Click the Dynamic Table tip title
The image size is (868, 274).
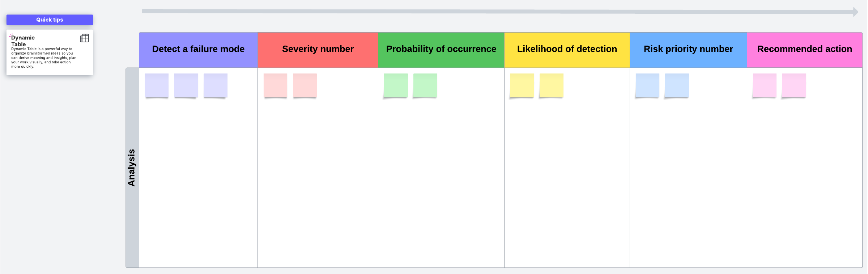point(23,41)
